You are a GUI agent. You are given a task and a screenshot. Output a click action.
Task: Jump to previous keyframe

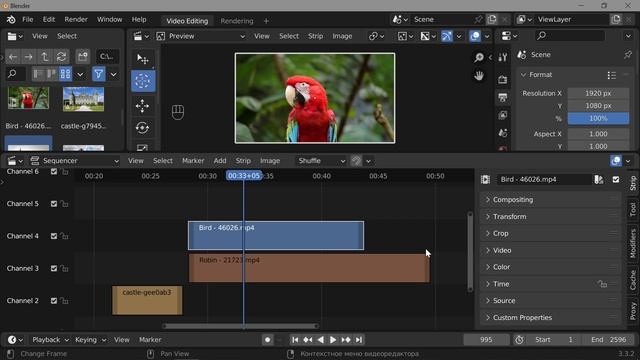click(x=308, y=340)
